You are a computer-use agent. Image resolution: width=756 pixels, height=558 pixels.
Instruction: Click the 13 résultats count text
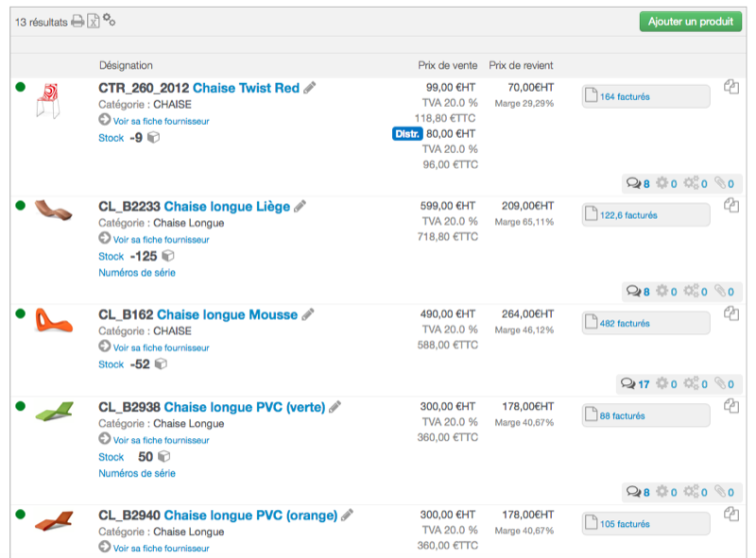coord(41,22)
